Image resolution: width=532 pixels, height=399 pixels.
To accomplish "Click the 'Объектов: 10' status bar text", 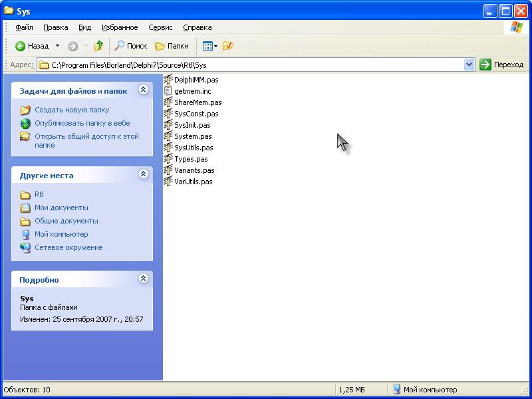I will point(27,390).
